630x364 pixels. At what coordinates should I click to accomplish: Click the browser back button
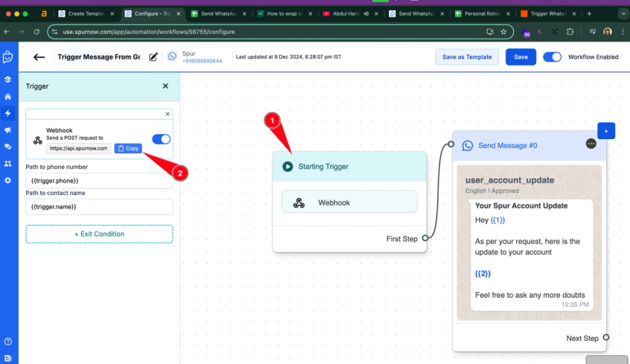[x=7, y=32]
